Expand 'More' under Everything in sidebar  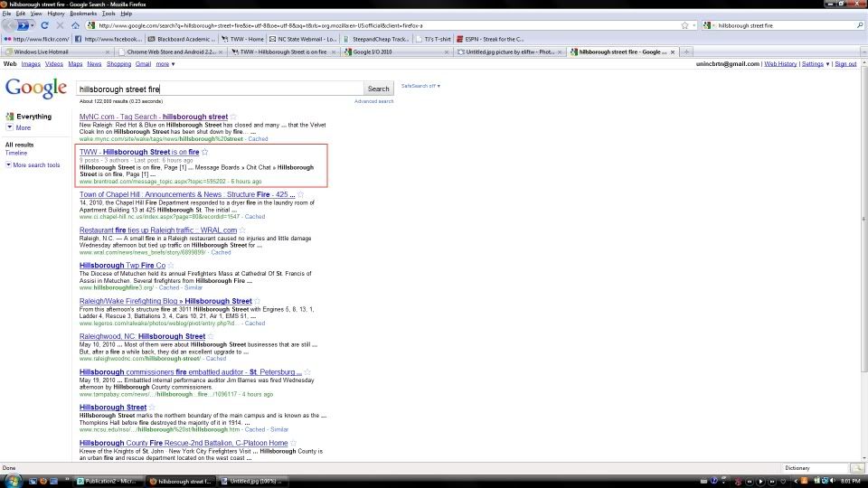[18, 127]
